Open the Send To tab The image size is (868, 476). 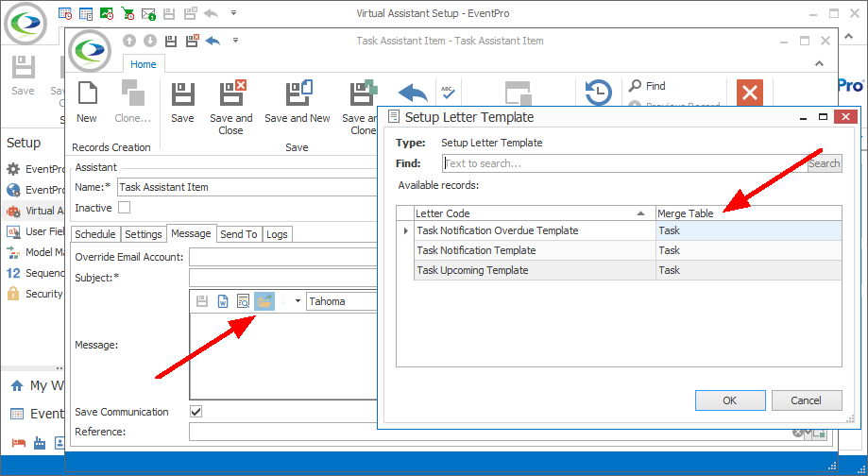pyautogui.click(x=239, y=234)
